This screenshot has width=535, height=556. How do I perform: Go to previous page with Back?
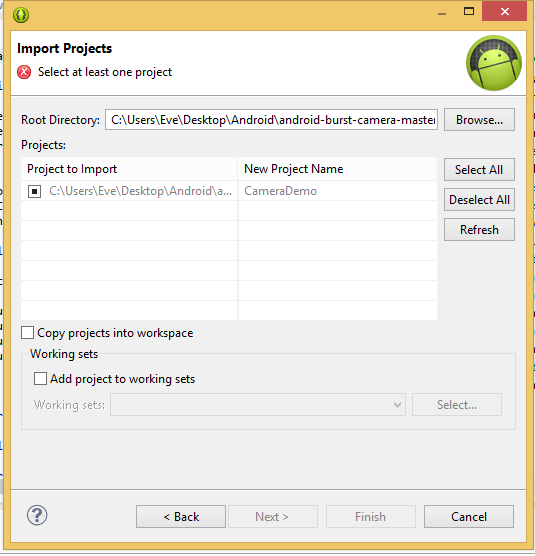click(x=181, y=517)
